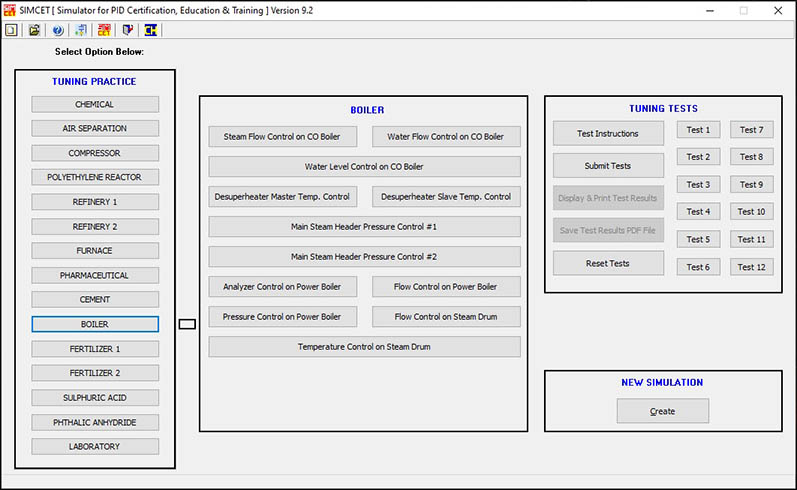The image size is (797, 490).
Task: Choose the PHARMACEUTICAL category
Action: coord(95,275)
